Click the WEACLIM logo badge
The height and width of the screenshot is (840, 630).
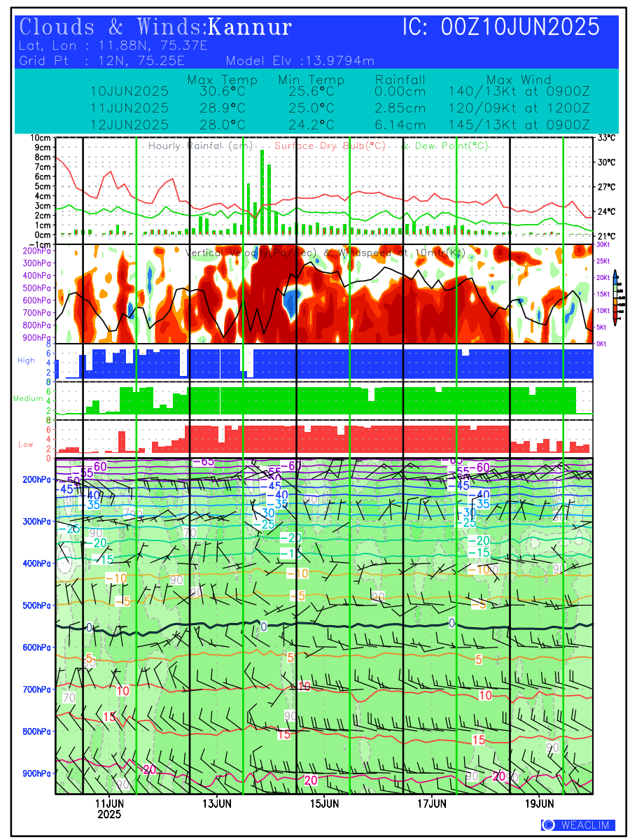[x=578, y=825]
